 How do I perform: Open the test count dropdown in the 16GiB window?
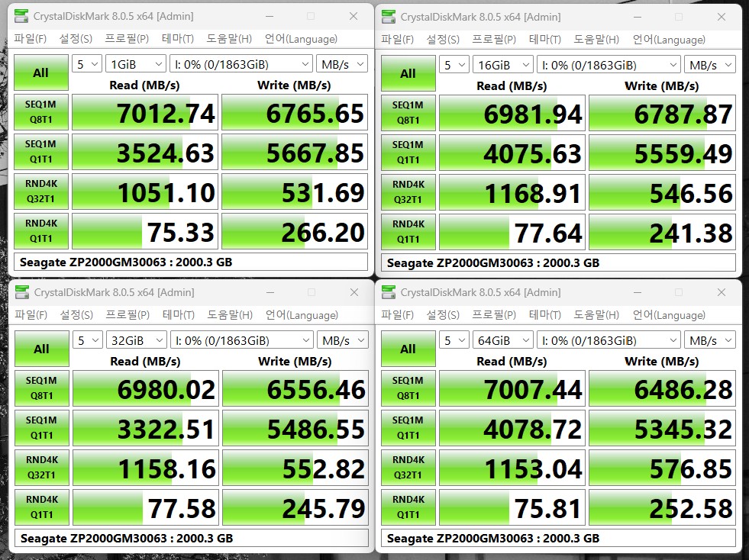tap(454, 65)
